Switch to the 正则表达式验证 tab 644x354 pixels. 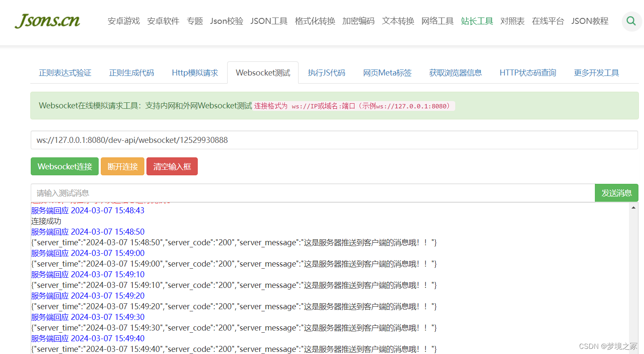coord(65,73)
